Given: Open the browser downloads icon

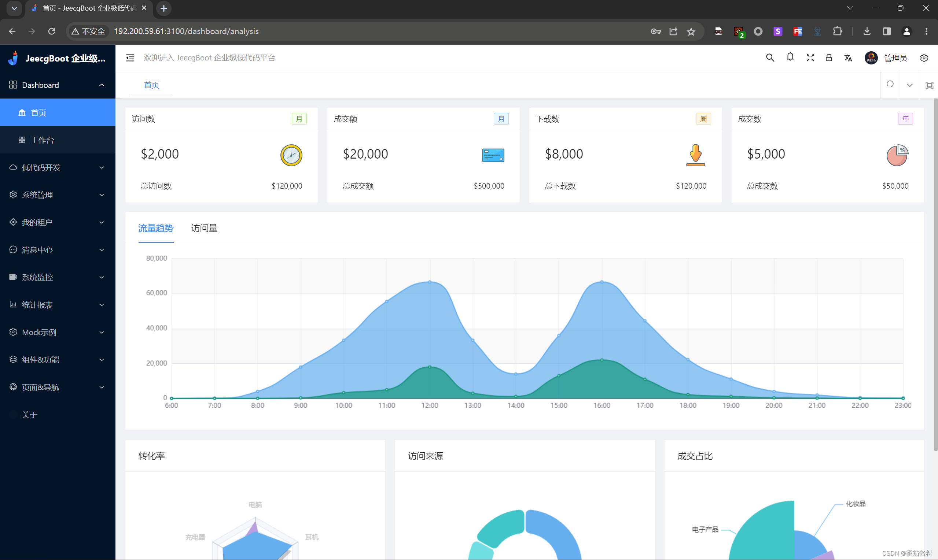Looking at the screenshot, I should pyautogui.click(x=867, y=31).
